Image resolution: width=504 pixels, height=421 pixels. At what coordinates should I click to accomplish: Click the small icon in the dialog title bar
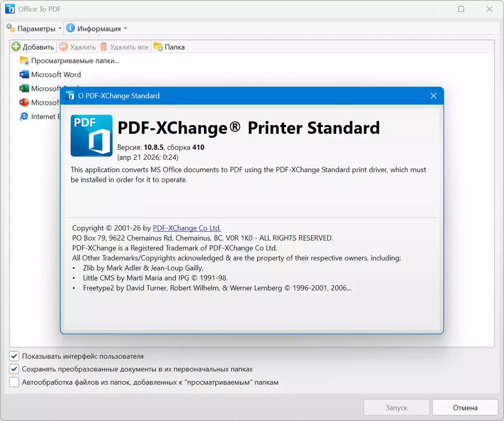click(x=70, y=95)
